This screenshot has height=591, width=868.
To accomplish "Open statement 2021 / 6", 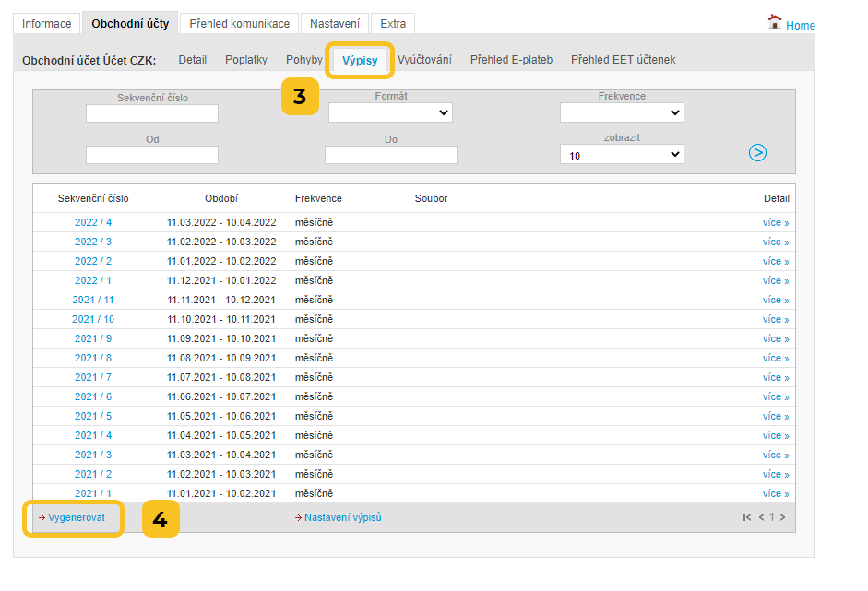I will (93, 396).
